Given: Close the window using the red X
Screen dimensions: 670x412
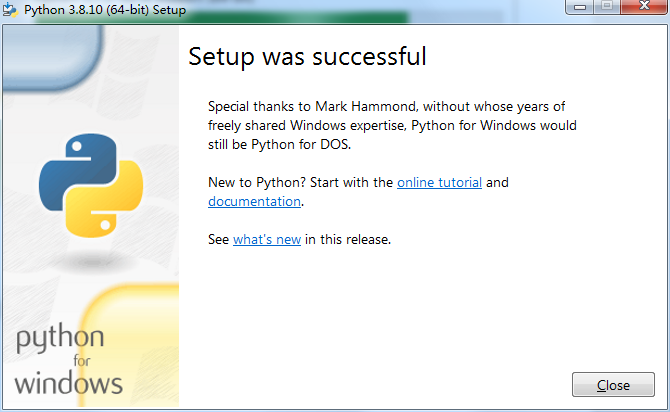Looking at the screenshot, I should tap(641, 8).
